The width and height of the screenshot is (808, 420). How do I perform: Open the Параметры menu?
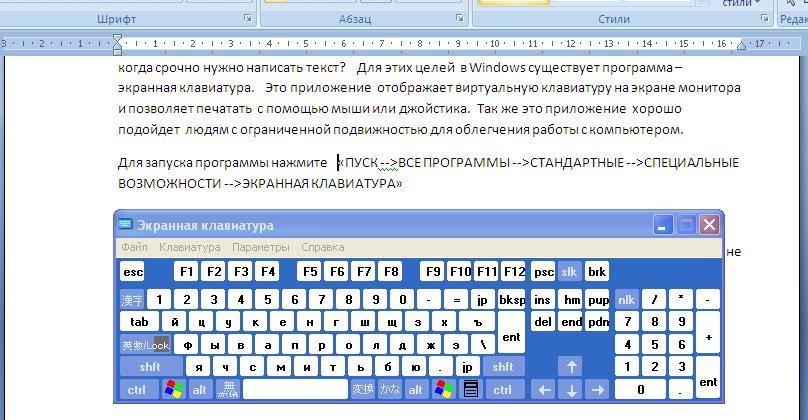coord(261,247)
